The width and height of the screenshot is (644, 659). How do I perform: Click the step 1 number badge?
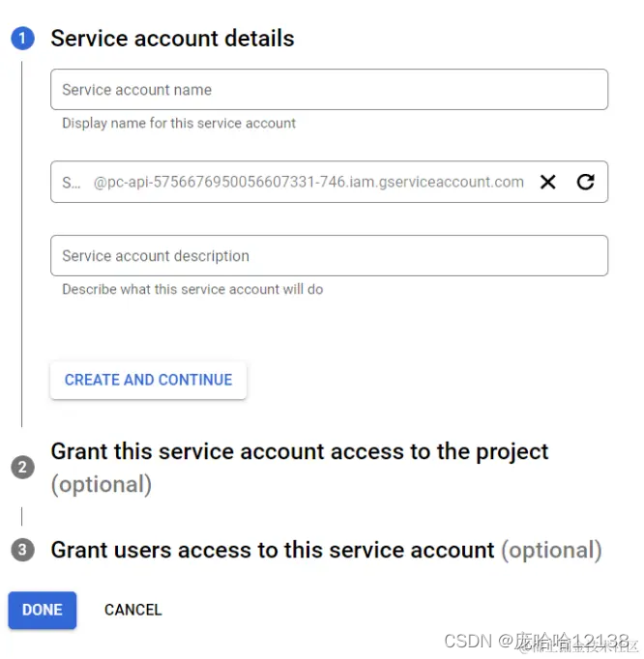pyautogui.click(x=22, y=39)
